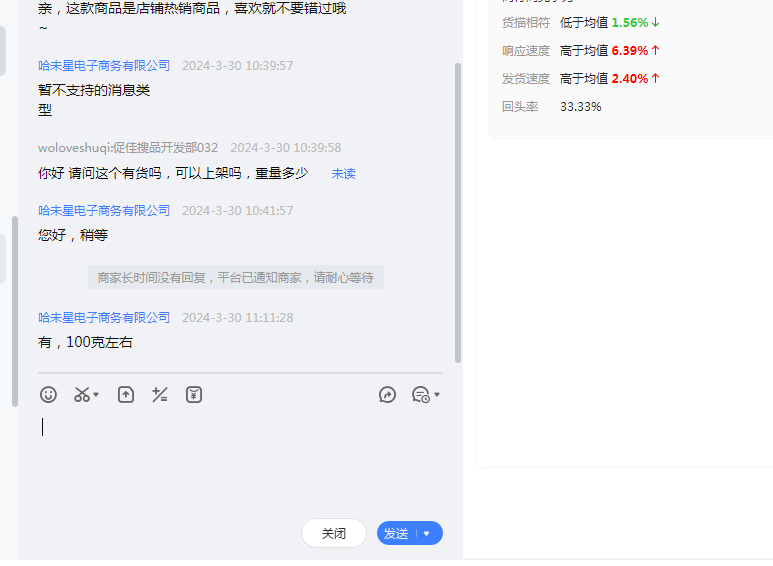Open the emoji picker
The width and height of the screenshot is (773, 566).
click(48, 395)
